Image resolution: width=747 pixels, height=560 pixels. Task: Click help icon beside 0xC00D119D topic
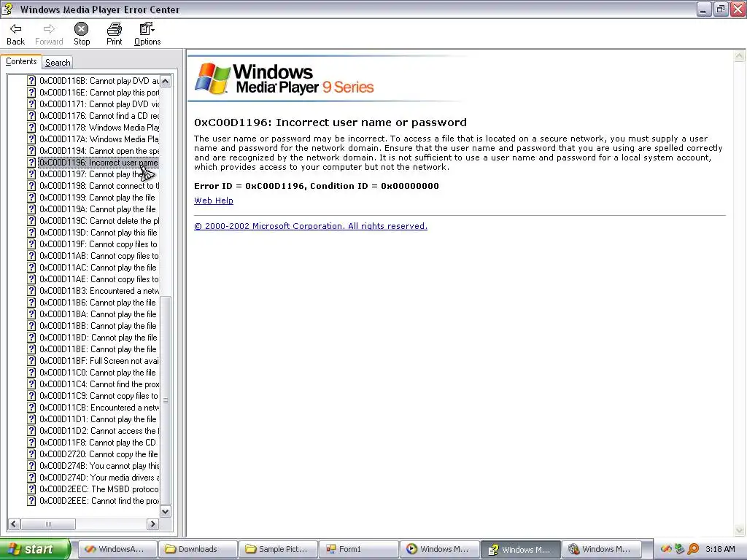coord(31,233)
